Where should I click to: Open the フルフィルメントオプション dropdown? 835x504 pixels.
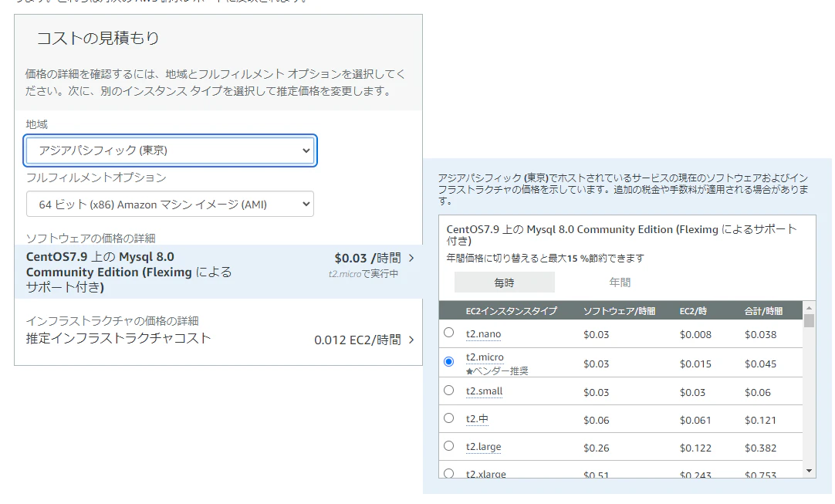point(170,204)
